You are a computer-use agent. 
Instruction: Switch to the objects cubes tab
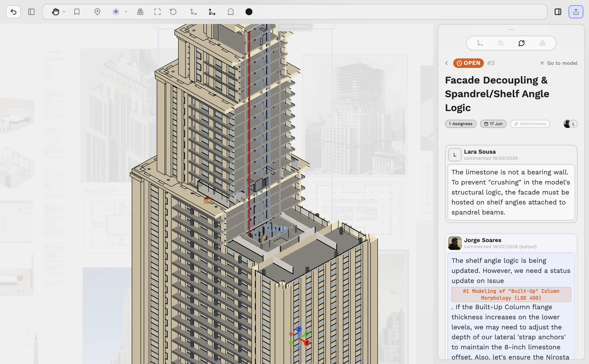pos(542,43)
